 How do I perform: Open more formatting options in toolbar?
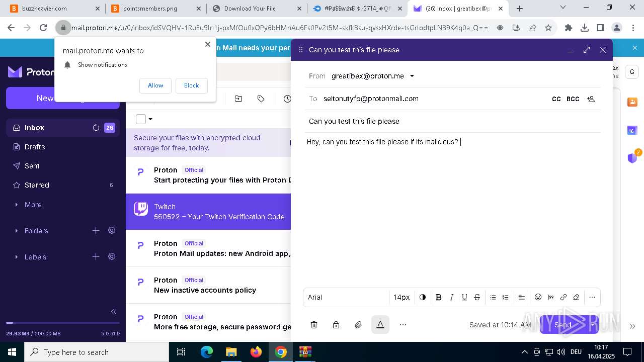pos(592,297)
